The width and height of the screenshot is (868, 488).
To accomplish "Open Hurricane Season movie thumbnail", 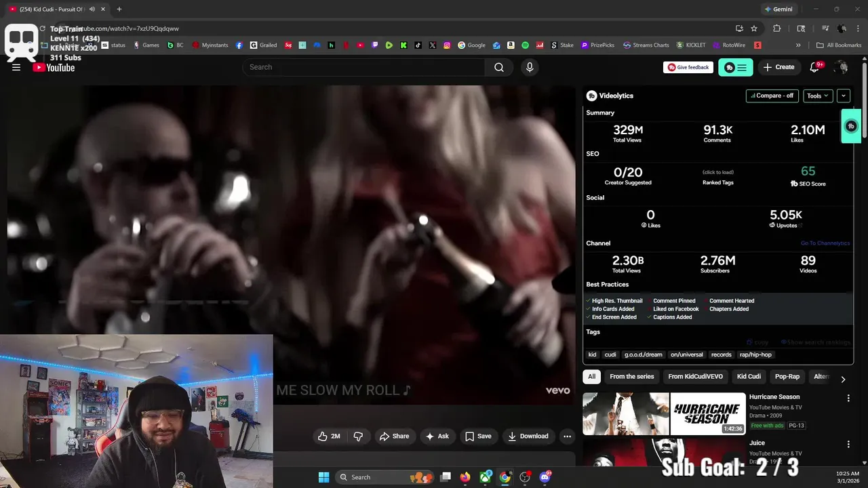I will 664,413.
